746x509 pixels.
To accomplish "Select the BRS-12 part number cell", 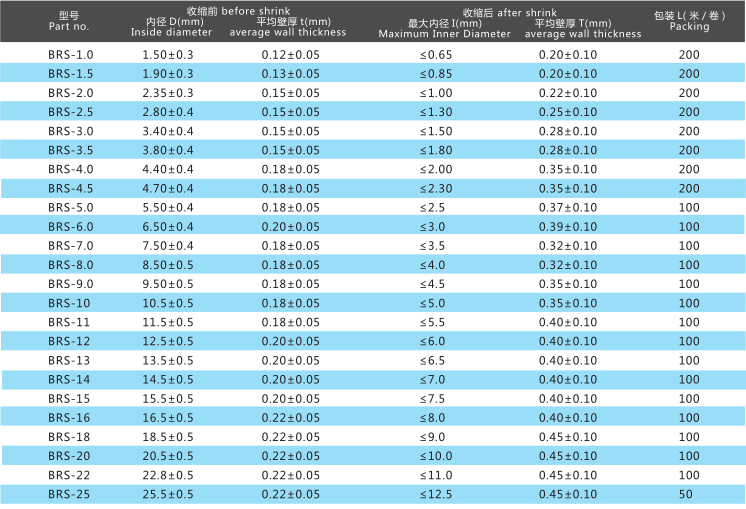I will pyautogui.click(x=69, y=341).
